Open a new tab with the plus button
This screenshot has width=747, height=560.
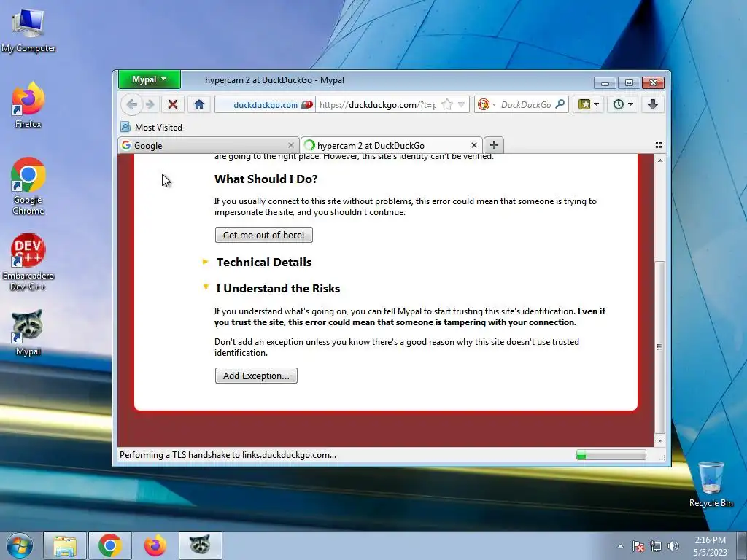[x=494, y=145]
